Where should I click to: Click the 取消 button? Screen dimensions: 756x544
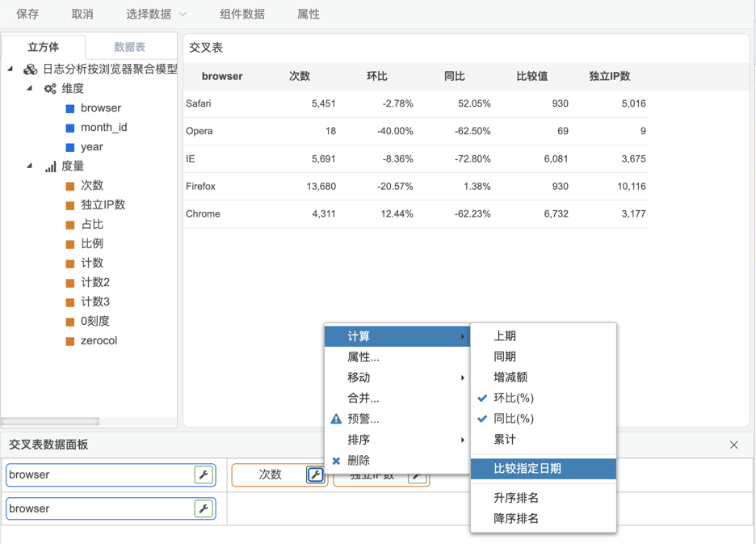(82, 14)
